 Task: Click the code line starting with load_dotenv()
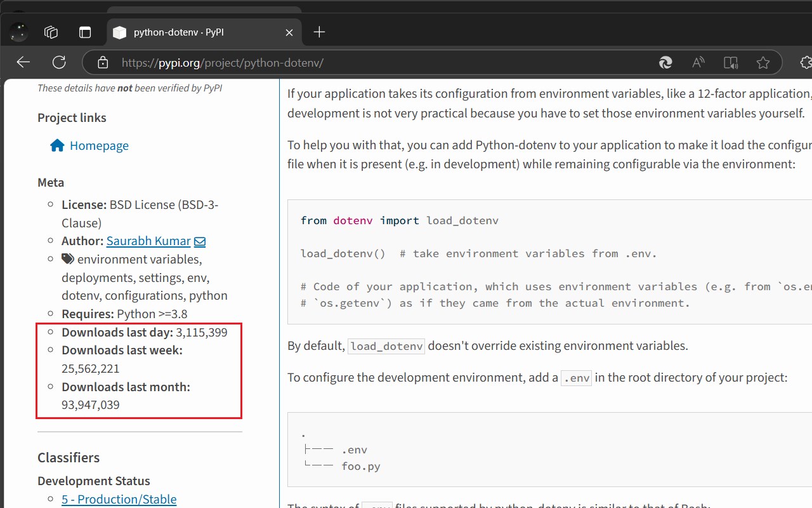(479, 253)
